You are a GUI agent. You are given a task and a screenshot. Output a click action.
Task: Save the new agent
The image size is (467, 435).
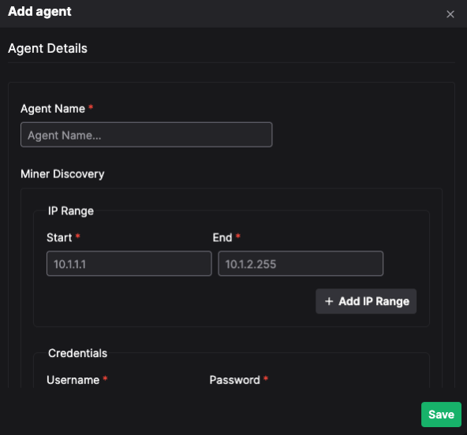441,414
